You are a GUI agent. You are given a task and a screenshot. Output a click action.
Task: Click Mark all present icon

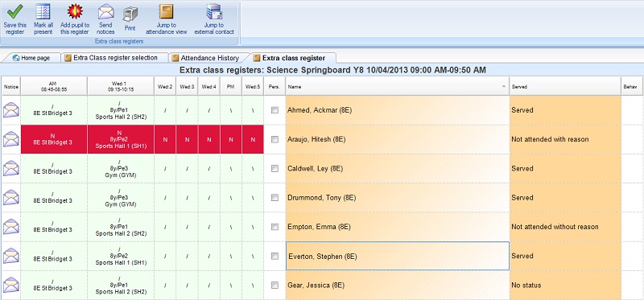coord(43,12)
